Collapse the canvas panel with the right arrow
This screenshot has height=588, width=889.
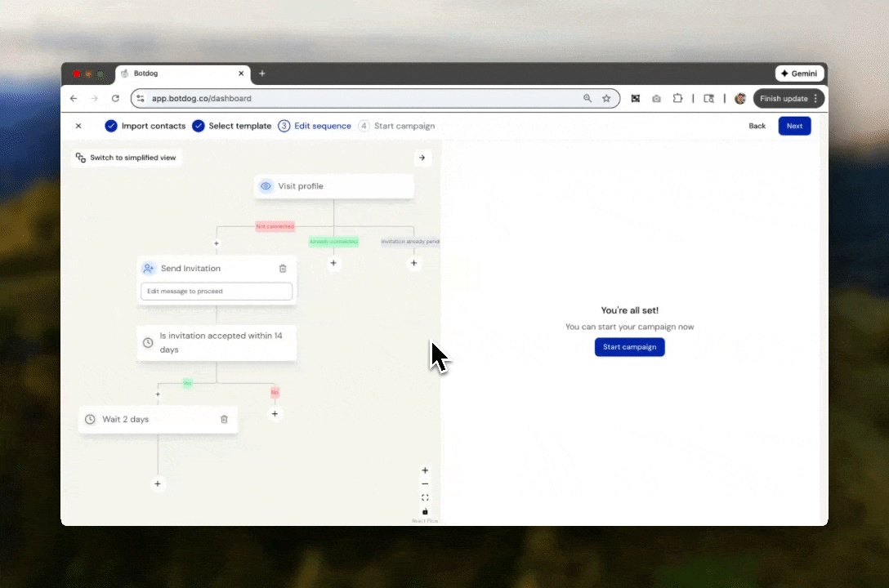pos(422,157)
